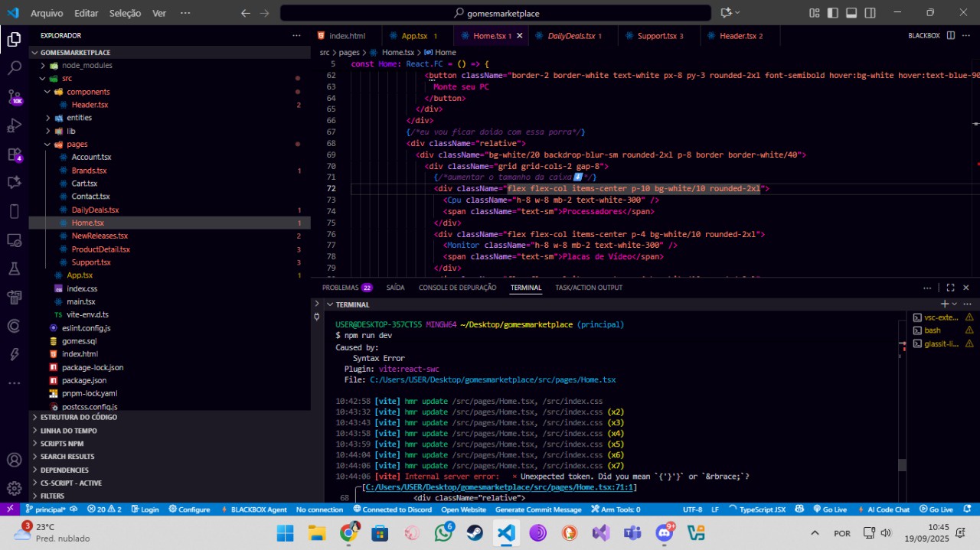Split the editor to the right
This screenshot has height=550, width=980.
tap(950, 36)
